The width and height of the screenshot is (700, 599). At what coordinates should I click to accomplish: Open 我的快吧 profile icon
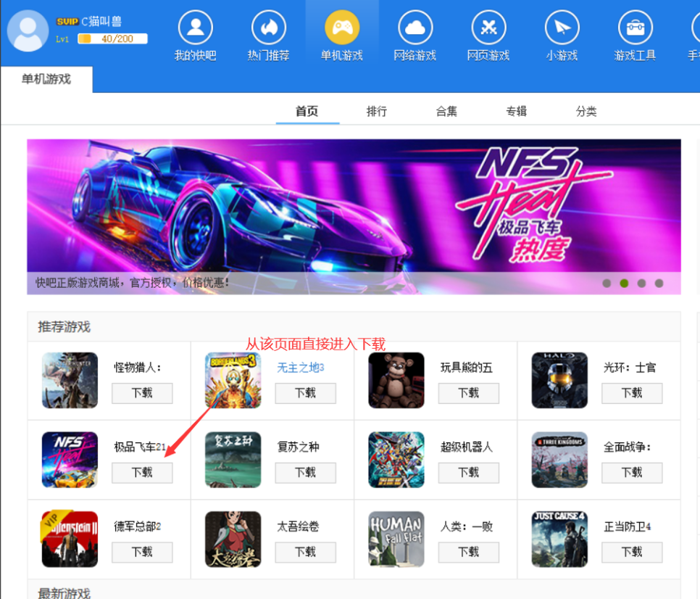195,28
